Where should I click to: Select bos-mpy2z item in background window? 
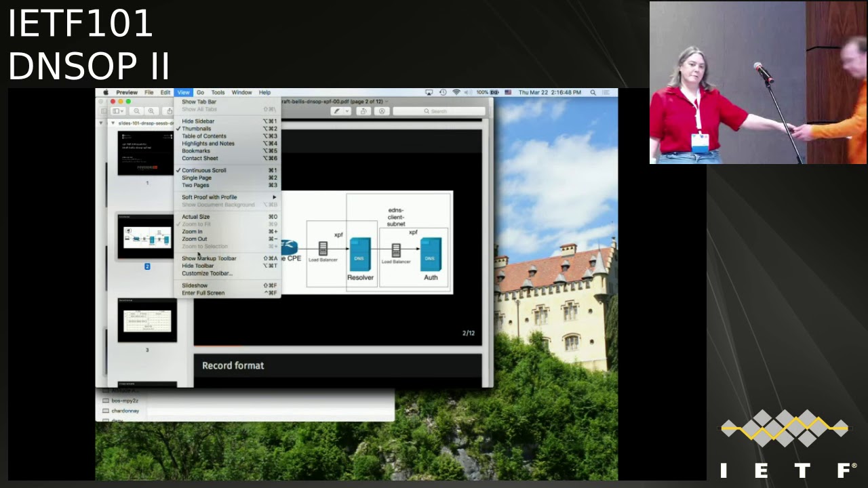click(125, 401)
